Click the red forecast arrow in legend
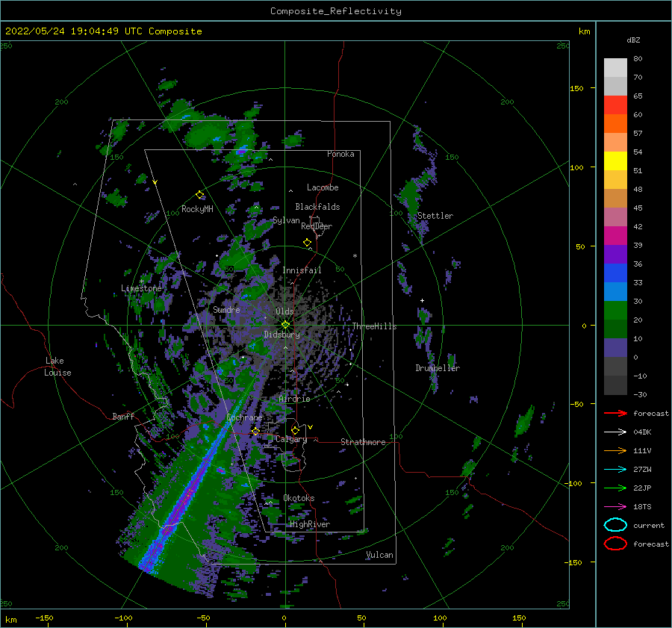Image resolution: width=672 pixels, height=628 pixels. (615, 413)
